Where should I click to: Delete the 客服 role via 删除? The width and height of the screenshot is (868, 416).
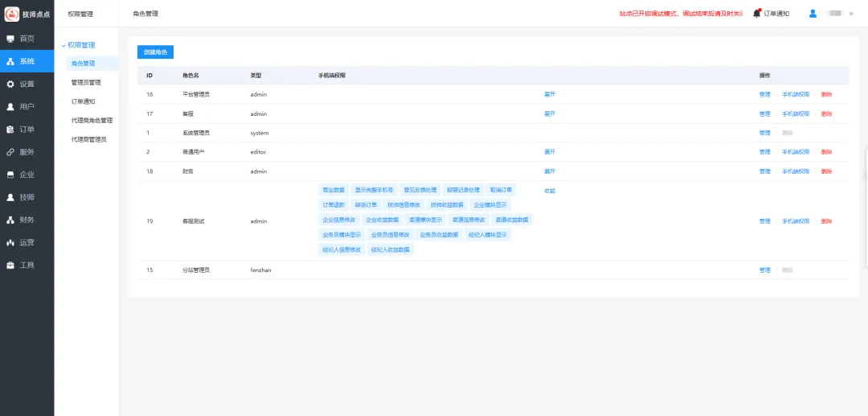(x=826, y=113)
